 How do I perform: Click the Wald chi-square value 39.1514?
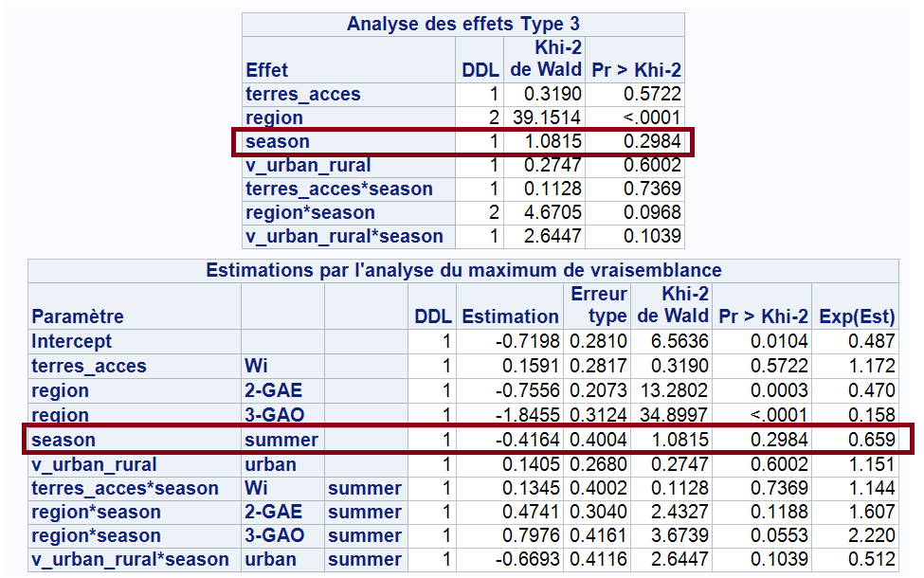pos(542,117)
